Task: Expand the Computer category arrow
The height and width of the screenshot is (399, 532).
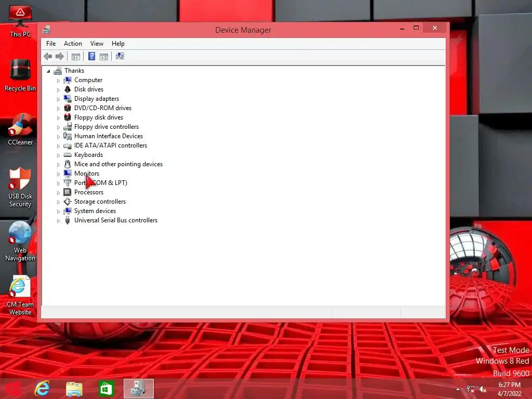Action: [x=58, y=81]
